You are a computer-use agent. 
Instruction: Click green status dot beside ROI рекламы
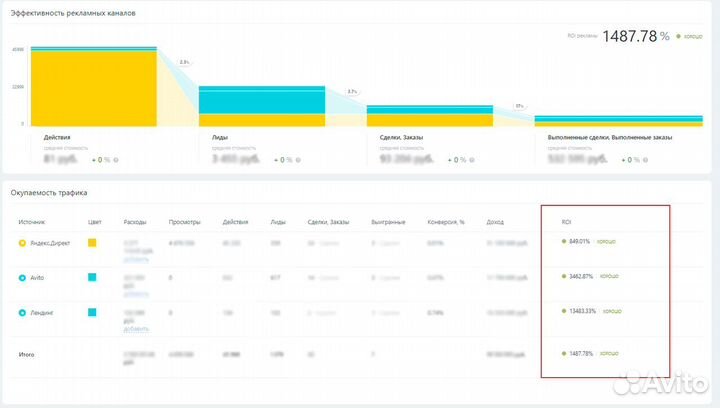pyautogui.click(x=678, y=36)
